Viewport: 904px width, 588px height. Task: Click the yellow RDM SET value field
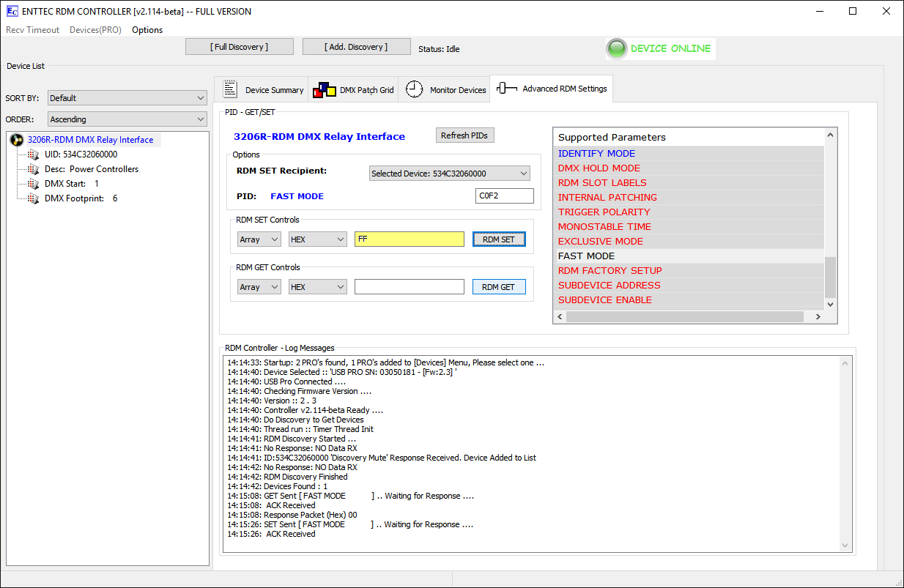(x=409, y=239)
